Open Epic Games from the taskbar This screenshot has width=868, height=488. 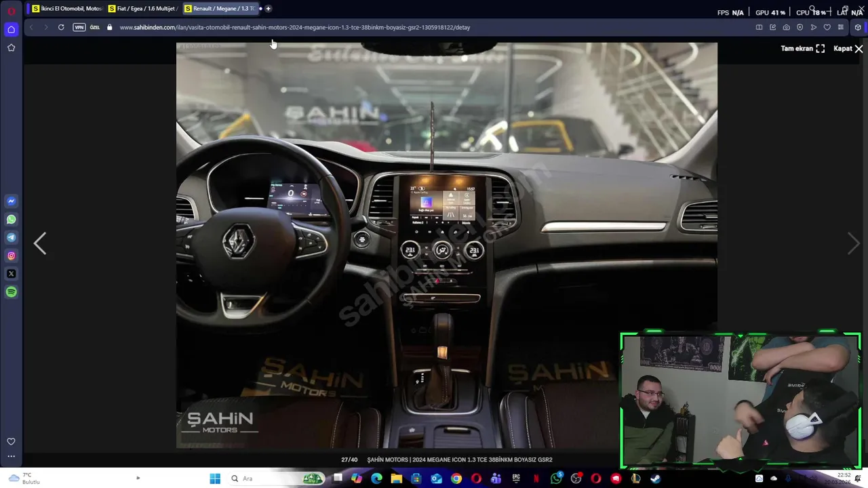coord(516,479)
